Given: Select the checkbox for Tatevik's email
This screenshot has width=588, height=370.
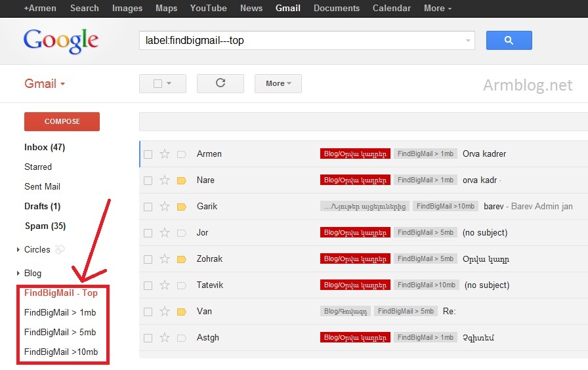Looking at the screenshot, I should pyautogui.click(x=148, y=285).
